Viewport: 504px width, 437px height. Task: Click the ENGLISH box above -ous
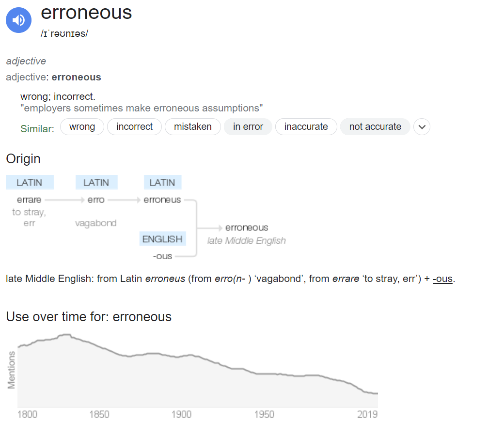click(x=162, y=239)
